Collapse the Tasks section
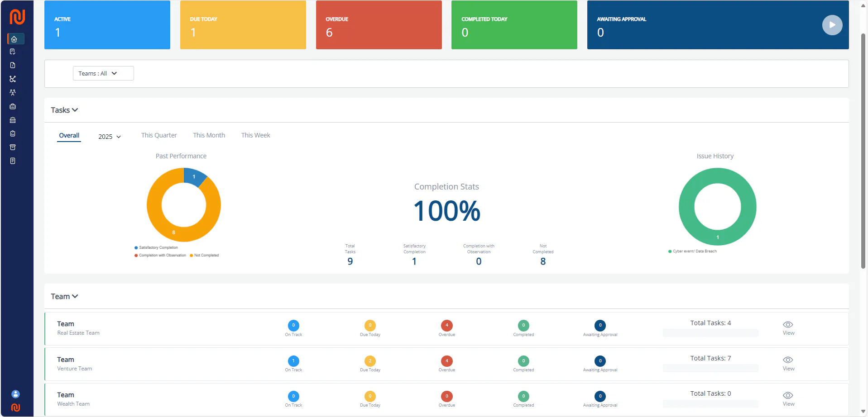The image size is (868, 417). pos(64,110)
